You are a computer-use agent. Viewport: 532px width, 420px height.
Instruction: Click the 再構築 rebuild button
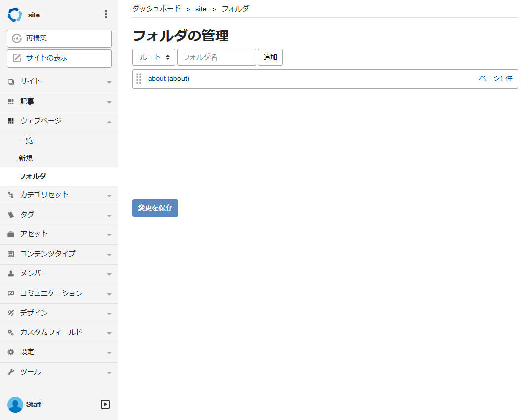tap(59, 38)
